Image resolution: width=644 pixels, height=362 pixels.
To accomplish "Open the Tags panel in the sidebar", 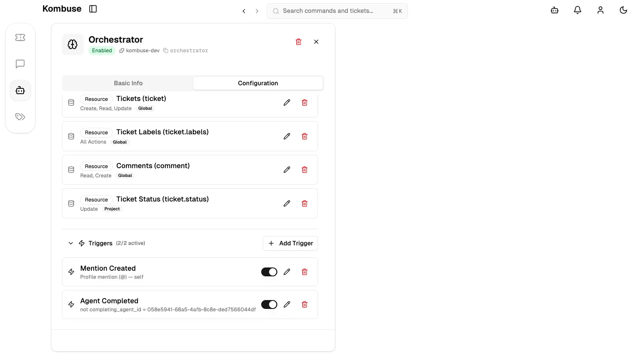I will [x=20, y=117].
